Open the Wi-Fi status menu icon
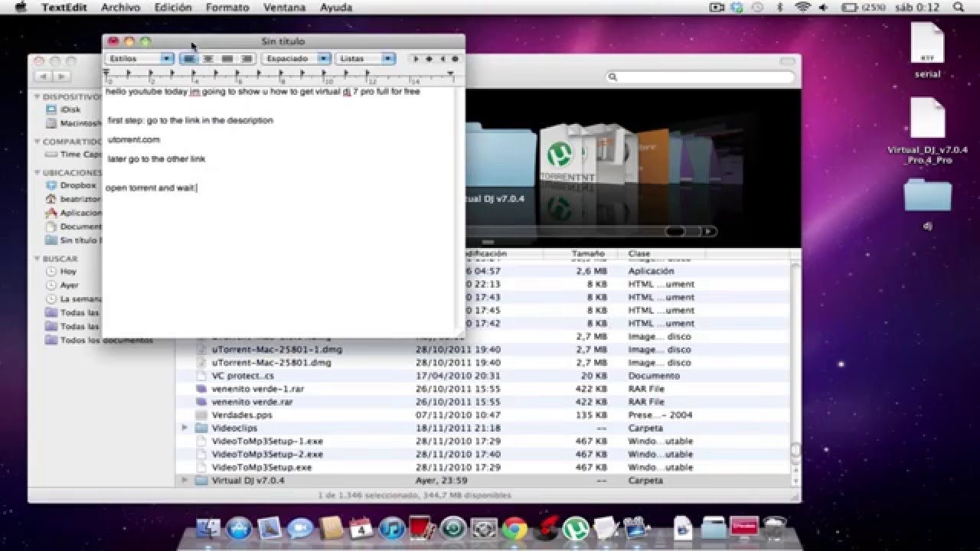980x551 pixels. [803, 7]
